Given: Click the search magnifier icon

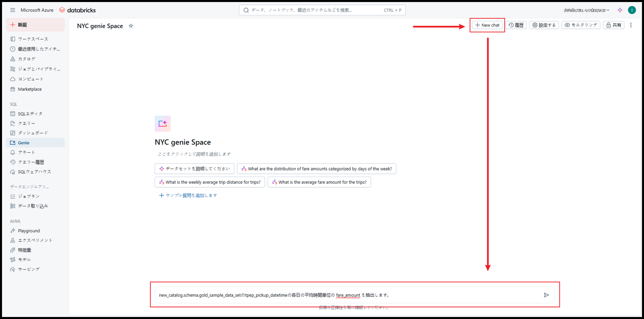Looking at the screenshot, I should [x=246, y=10].
